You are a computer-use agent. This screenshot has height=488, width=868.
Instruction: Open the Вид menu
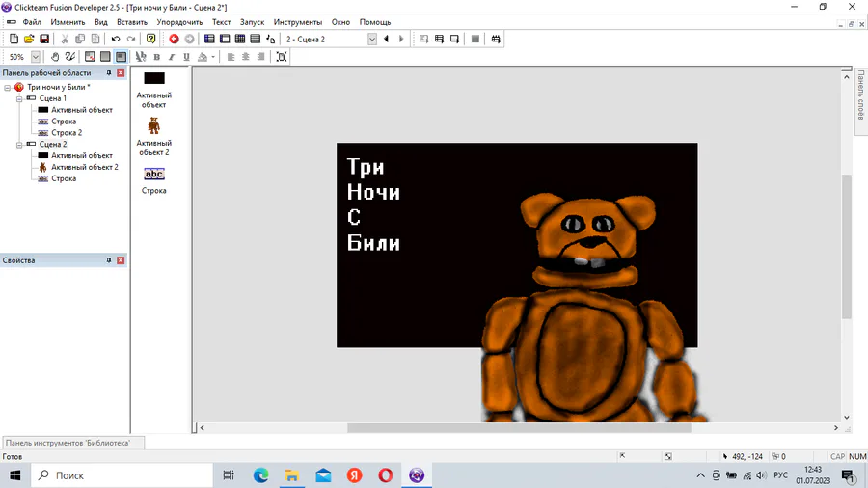tap(100, 22)
